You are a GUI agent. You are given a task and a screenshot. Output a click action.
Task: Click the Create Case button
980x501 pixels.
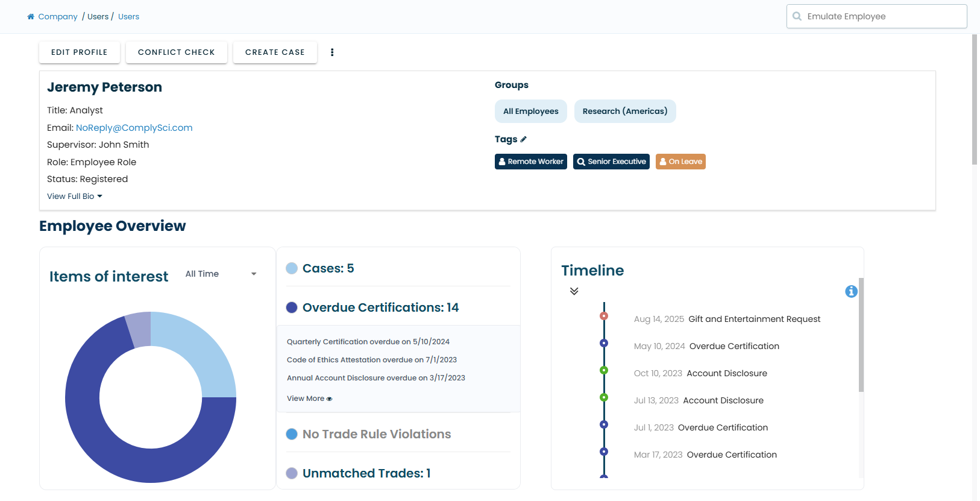275,52
